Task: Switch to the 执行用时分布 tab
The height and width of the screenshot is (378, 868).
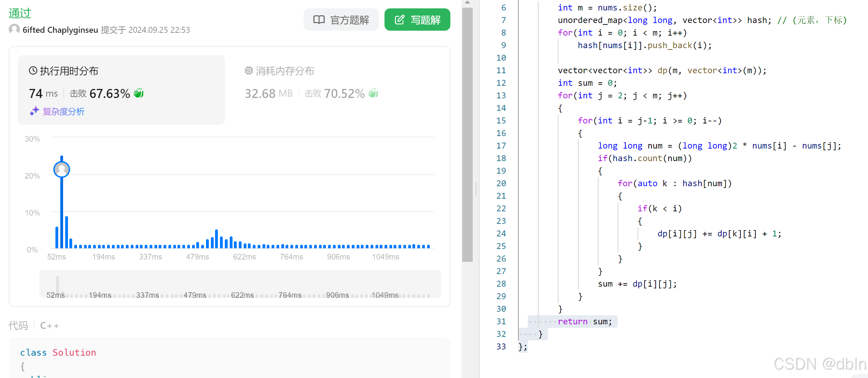Action: (x=69, y=71)
